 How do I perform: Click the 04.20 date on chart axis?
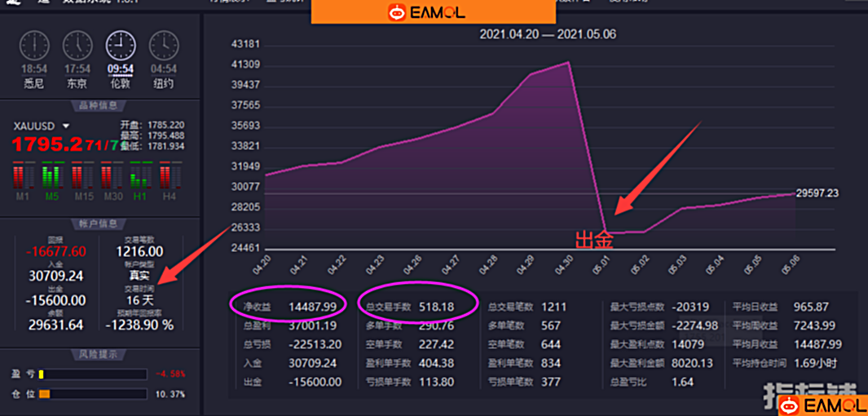pos(262,266)
